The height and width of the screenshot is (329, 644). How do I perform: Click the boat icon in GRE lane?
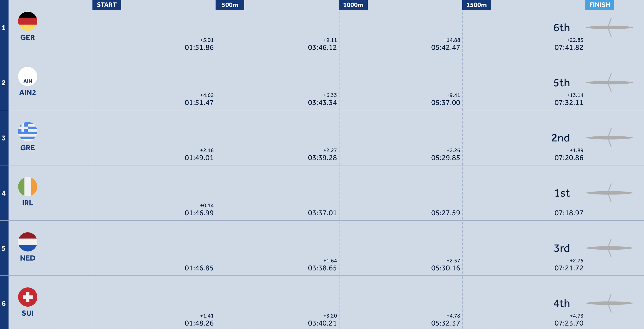pos(609,138)
